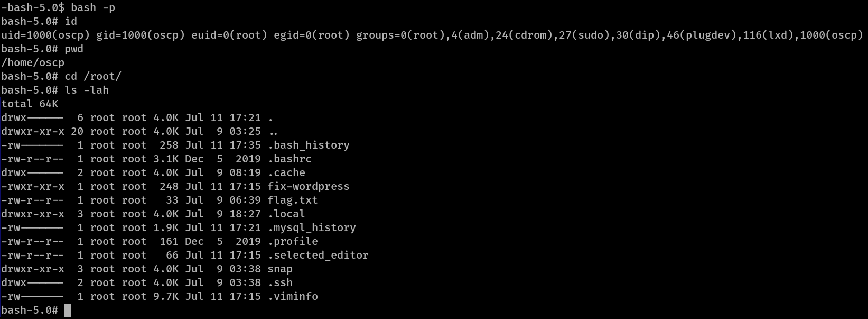Click the .ssh directory name
This screenshot has height=319, width=868.
[280, 283]
